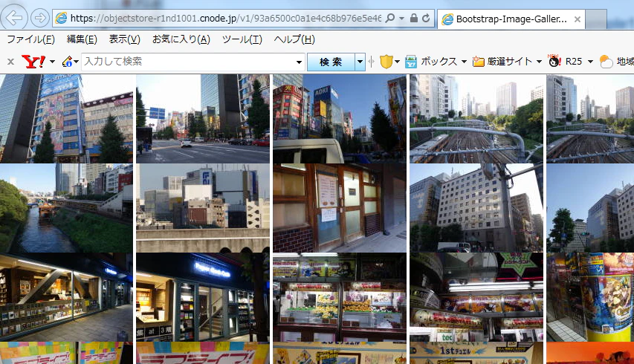
Task: Open the crane game machines thumbnail
Action: point(340,297)
